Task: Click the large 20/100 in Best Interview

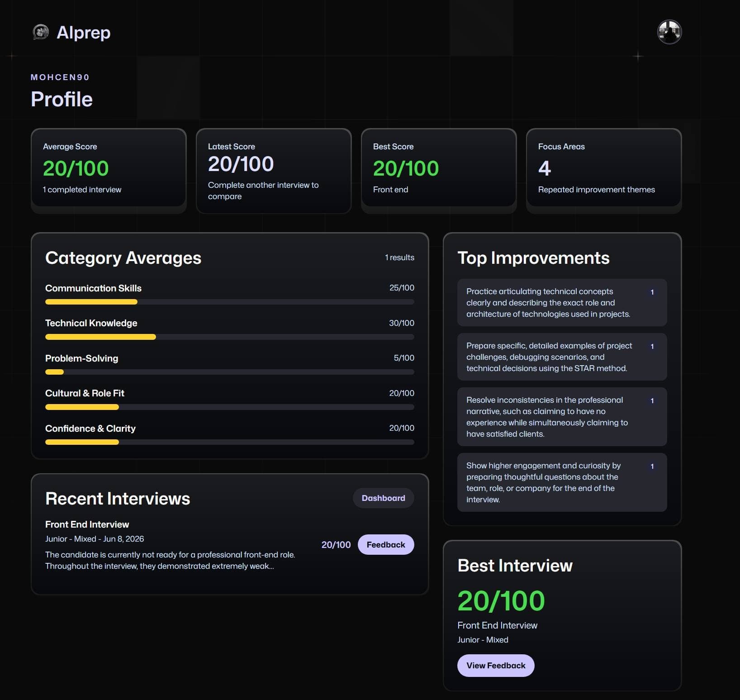Action: [501, 600]
